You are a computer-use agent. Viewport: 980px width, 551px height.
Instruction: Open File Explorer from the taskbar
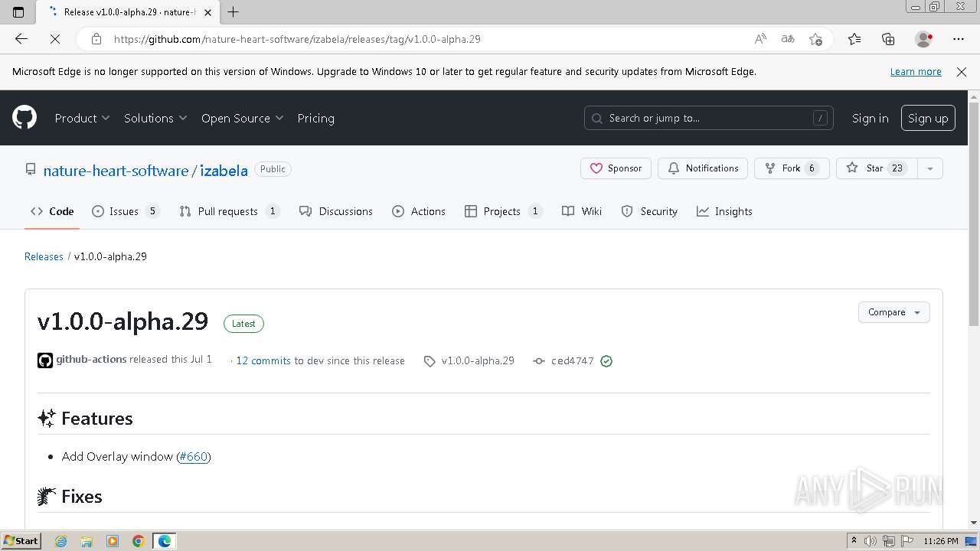point(87,541)
